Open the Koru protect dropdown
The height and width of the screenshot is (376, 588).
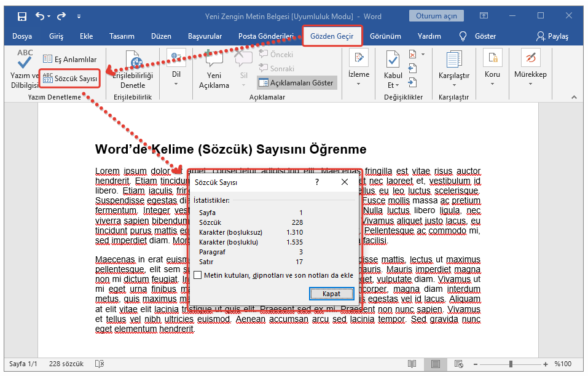[492, 69]
